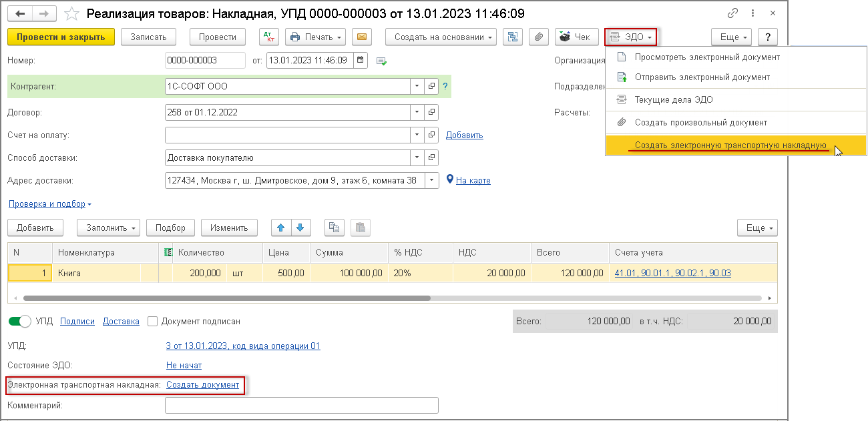Click the paperclip attachments icon in toolbar
This screenshot has height=421, width=868.
(539, 37)
